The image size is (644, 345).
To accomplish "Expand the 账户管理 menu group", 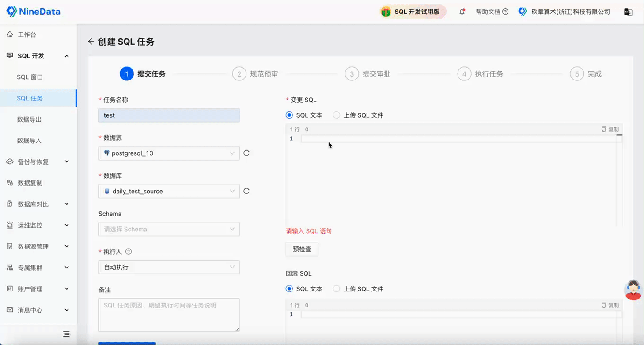I will pyautogui.click(x=67, y=289).
